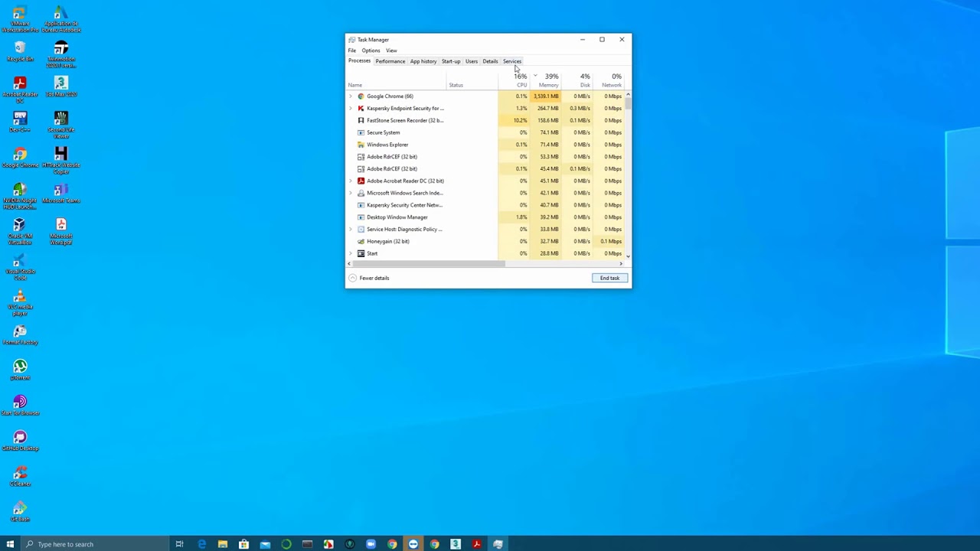The height and width of the screenshot is (551, 980).
Task: Select the Windows Explorer process row
Action: point(485,145)
